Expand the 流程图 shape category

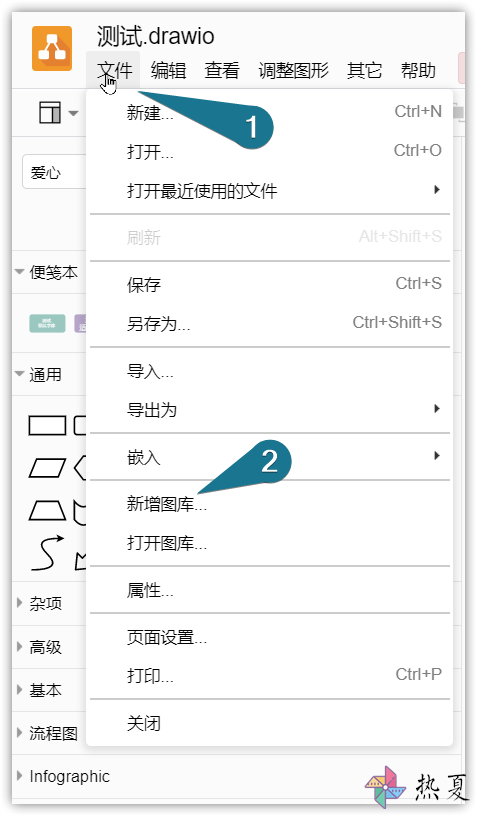(47, 733)
